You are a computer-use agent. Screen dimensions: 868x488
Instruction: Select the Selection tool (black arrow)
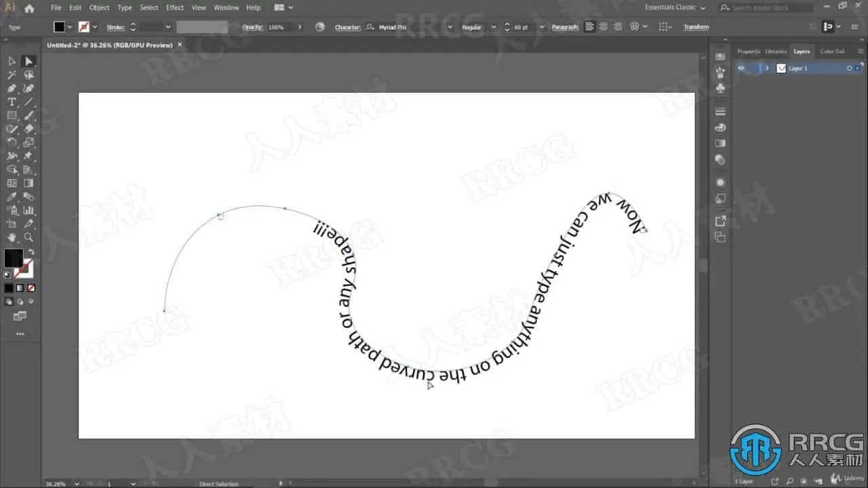[x=12, y=62]
